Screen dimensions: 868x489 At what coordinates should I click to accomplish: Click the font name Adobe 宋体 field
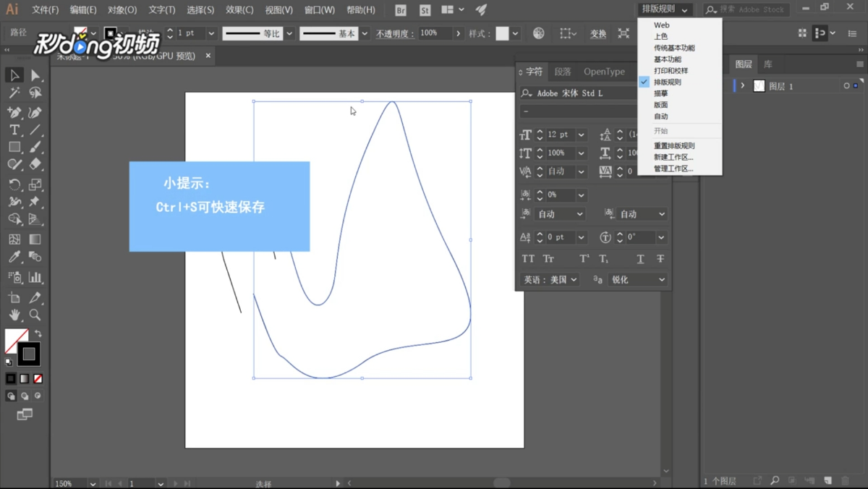(579, 93)
